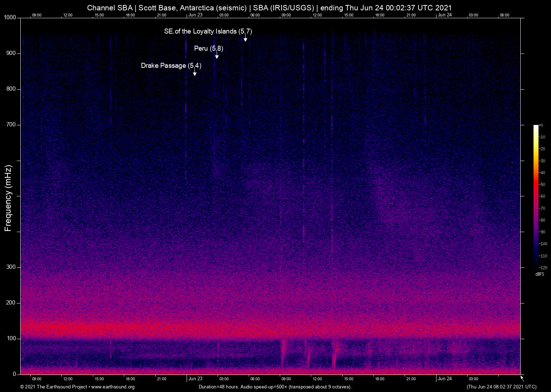Click the arrow marker below Peru label
551x392 pixels.
point(217,56)
